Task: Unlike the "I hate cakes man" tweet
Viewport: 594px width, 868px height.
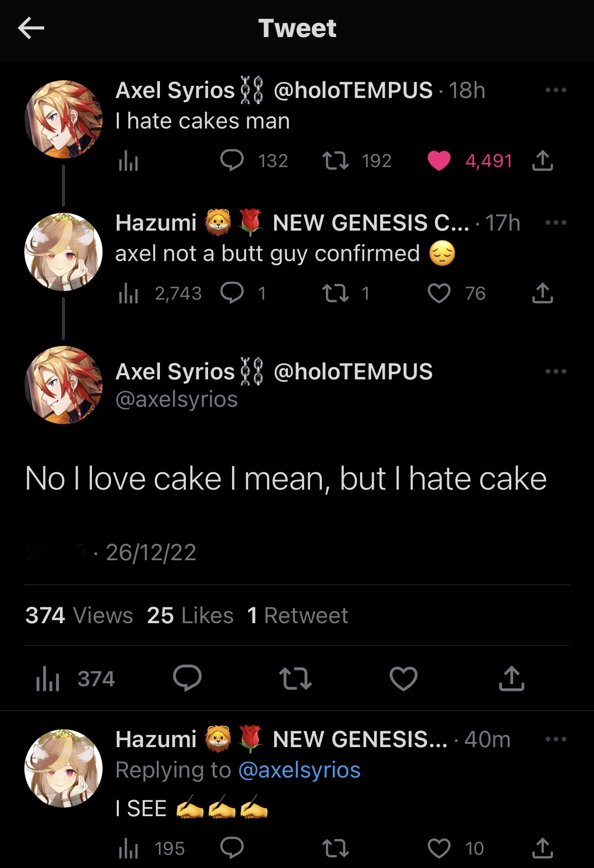Action: click(x=439, y=161)
